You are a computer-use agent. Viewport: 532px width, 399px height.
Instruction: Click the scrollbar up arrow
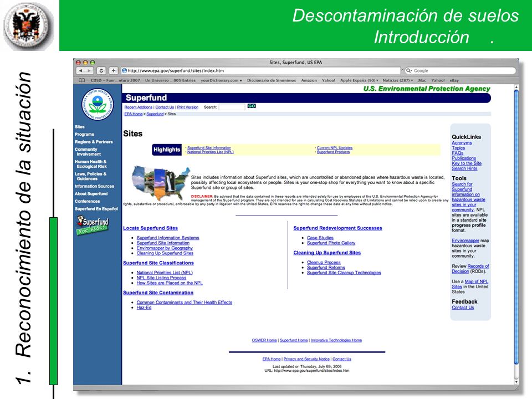pyautogui.click(x=516, y=87)
